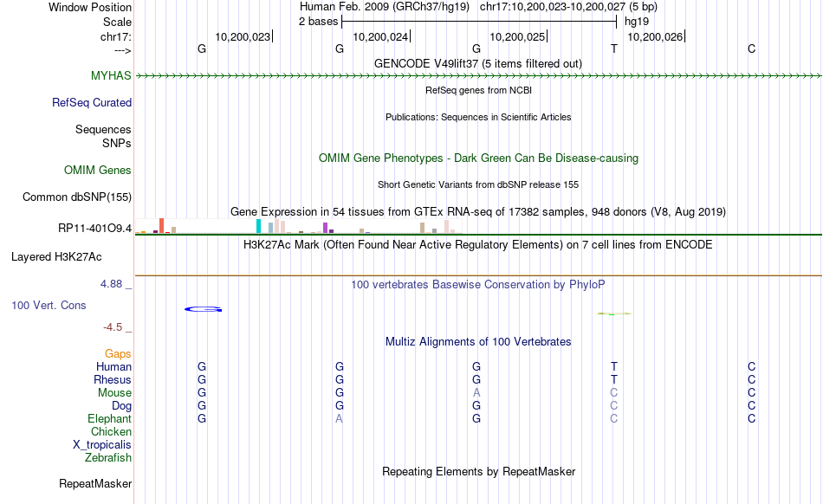Screen dimensions: 823x504
Task: Click the ---> strand direction arrow
Action: (x=123, y=50)
